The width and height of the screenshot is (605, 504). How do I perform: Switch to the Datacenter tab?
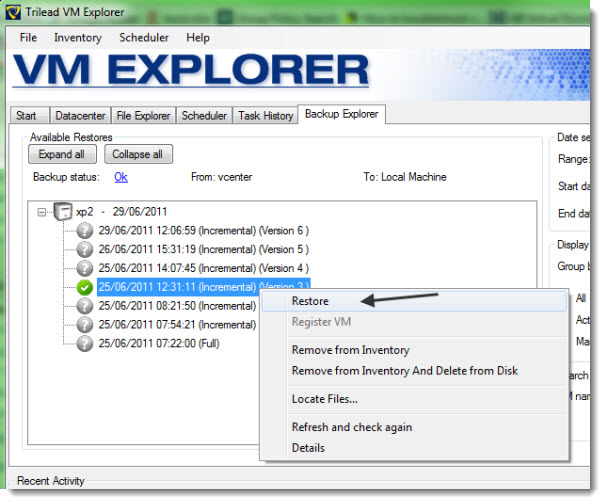pos(80,115)
